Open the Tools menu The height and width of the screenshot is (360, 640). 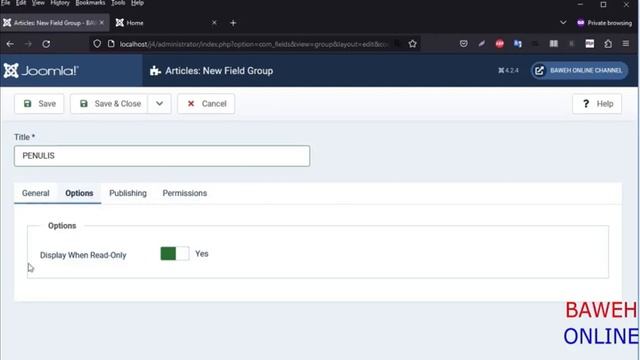[118, 3]
